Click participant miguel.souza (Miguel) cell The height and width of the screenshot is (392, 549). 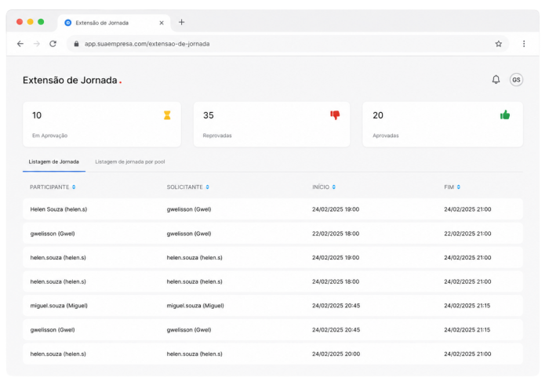(x=59, y=306)
